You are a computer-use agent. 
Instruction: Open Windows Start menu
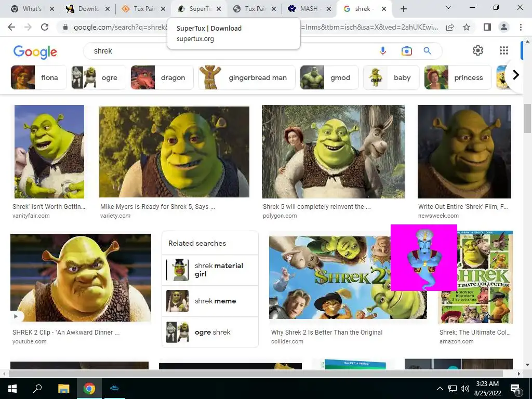pos(12,389)
